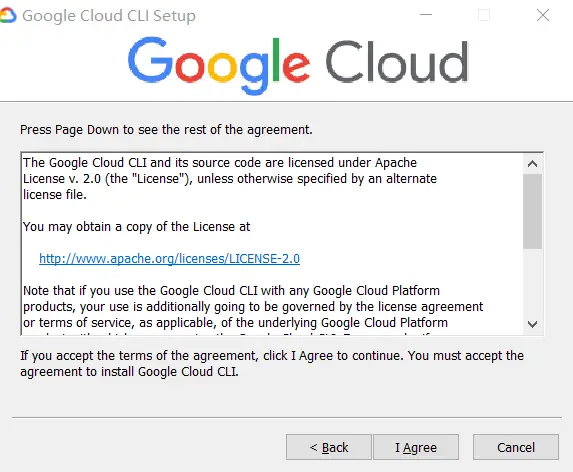The width and height of the screenshot is (573, 472).
Task: Click the 'Google Cloud CLI Setup' title text
Action: coord(109,16)
